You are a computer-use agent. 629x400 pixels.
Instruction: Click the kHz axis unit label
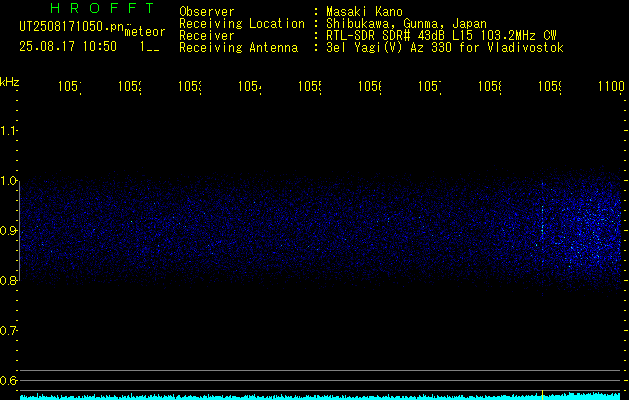tap(9, 82)
